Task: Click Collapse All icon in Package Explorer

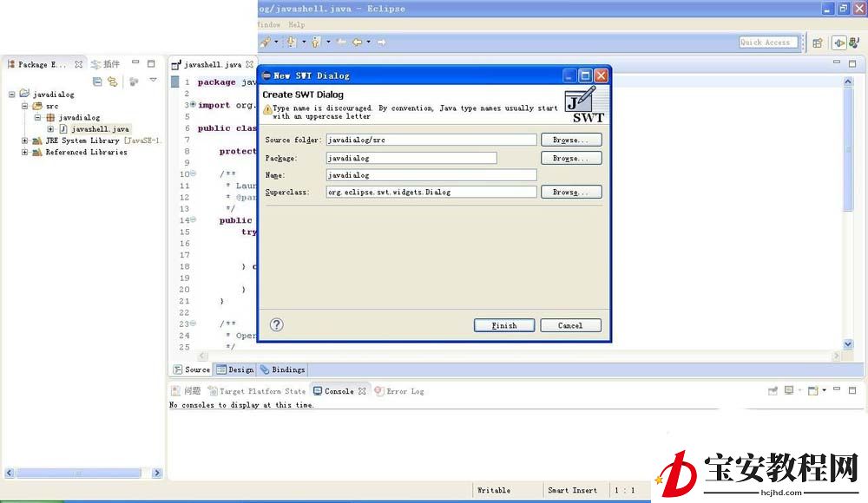Action: tap(97, 82)
